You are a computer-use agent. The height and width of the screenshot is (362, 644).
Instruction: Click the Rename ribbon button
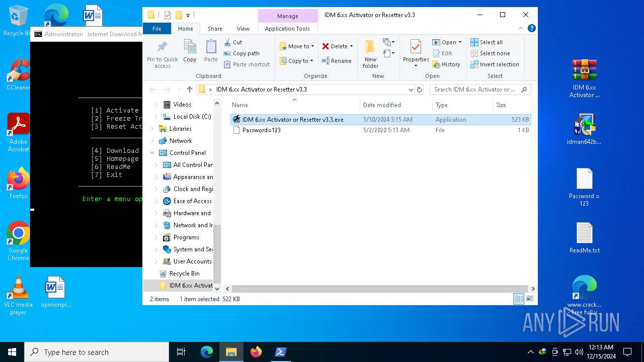pyautogui.click(x=337, y=61)
